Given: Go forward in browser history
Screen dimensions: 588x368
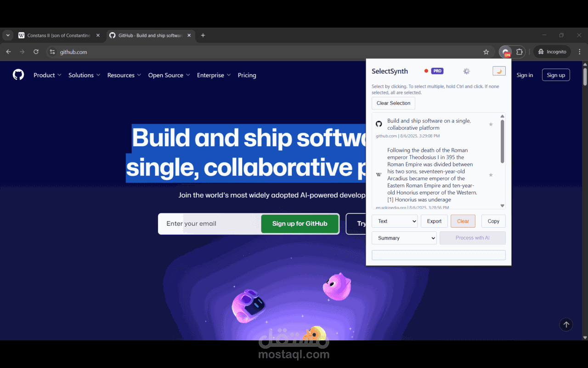Looking at the screenshot, I should coord(22,52).
